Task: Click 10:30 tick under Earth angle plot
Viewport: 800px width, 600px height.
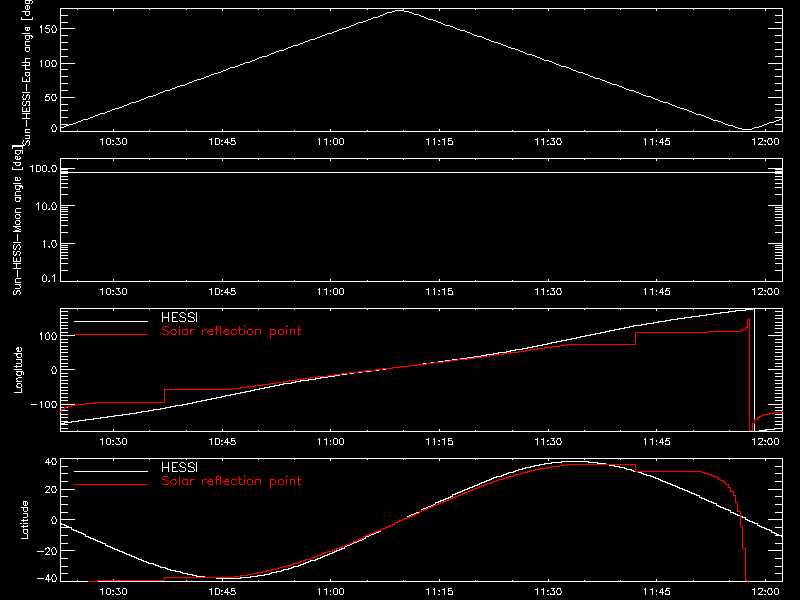Action: (113, 142)
